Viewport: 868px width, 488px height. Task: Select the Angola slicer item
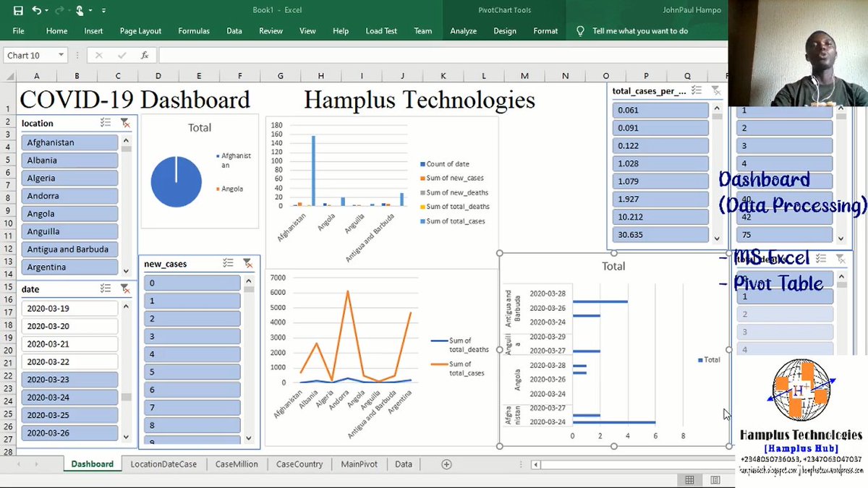point(69,214)
